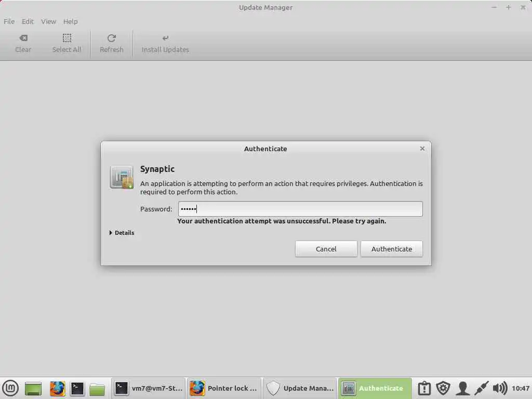Click the network connection tray icon
The image size is (532, 399).
click(x=481, y=388)
